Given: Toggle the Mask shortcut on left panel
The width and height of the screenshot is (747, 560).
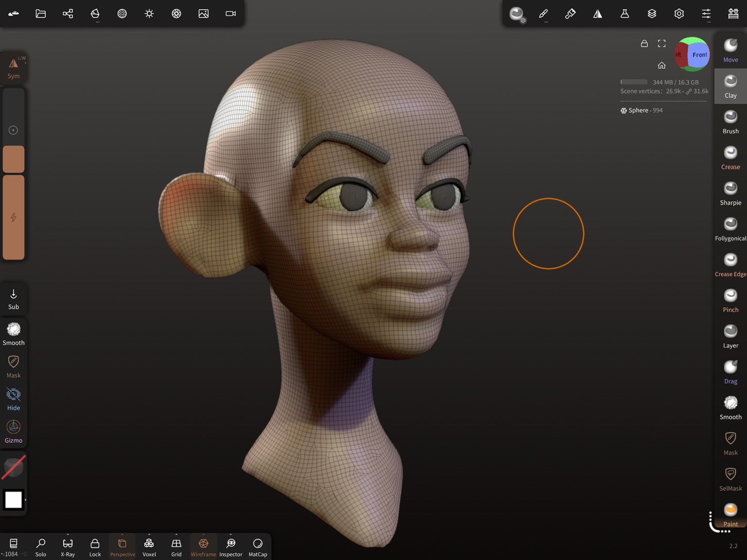Looking at the screenshot, I should (x=14, y=367).
